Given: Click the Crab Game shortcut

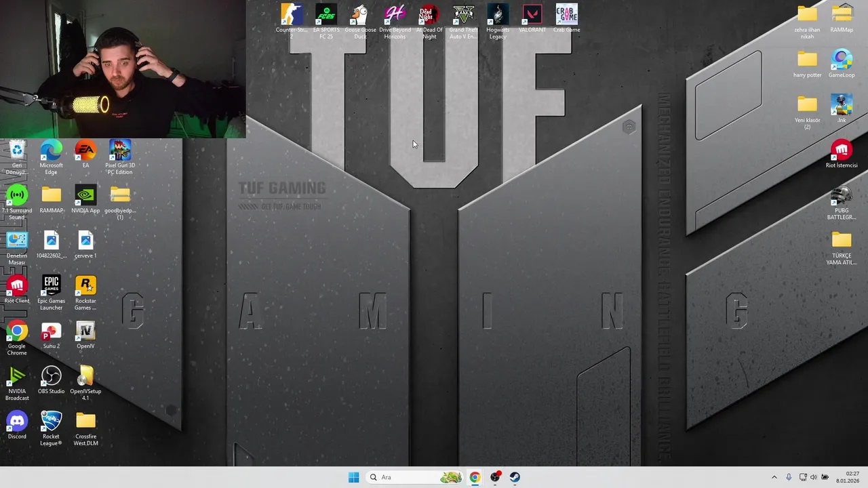Looking at the screenshot, I should 567,14.
